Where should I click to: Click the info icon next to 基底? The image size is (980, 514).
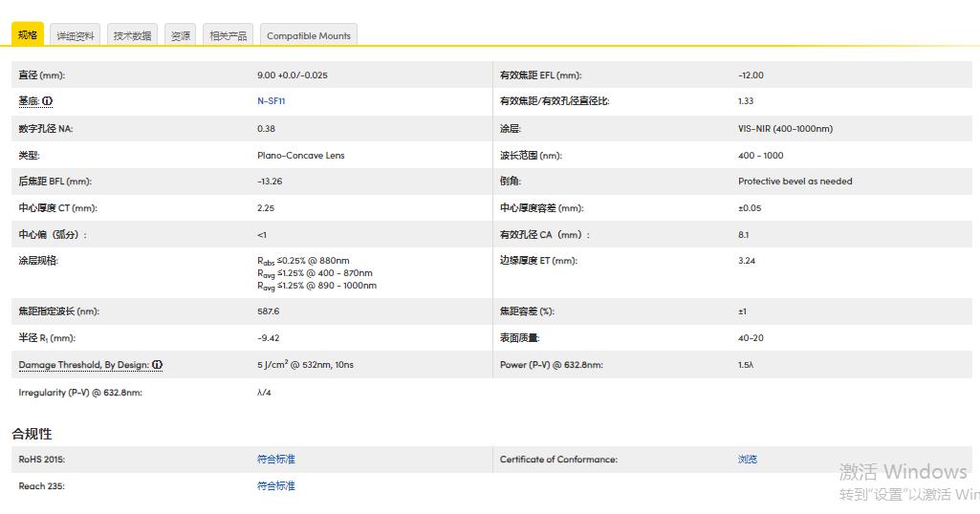coord(48,101)
